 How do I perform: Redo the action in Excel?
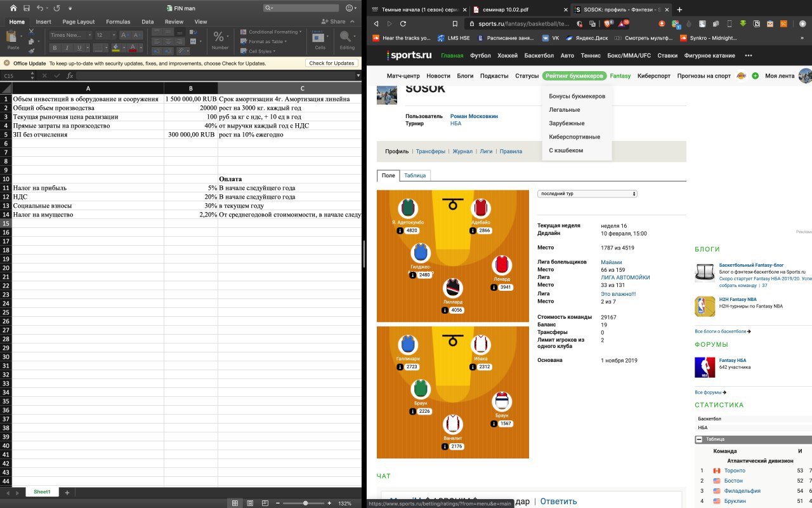click(56, 8)
